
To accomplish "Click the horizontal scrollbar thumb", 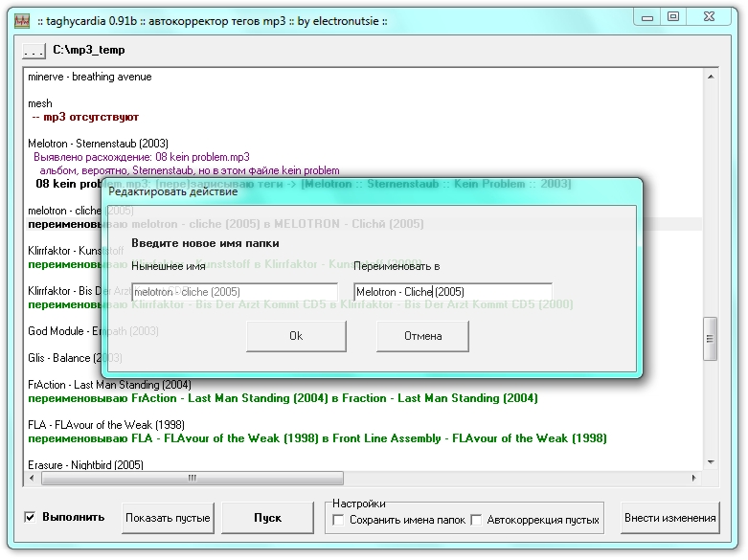I will pos(193,478).
